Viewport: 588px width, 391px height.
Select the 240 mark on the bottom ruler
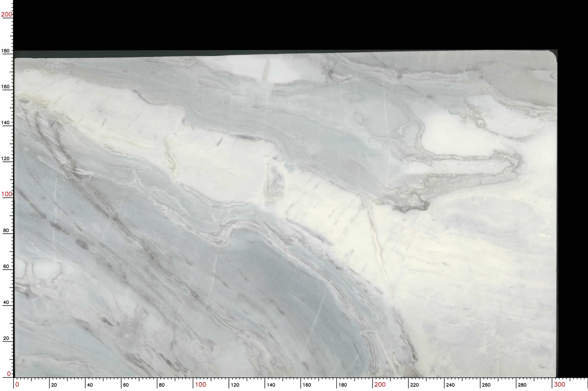coord(450,385)
